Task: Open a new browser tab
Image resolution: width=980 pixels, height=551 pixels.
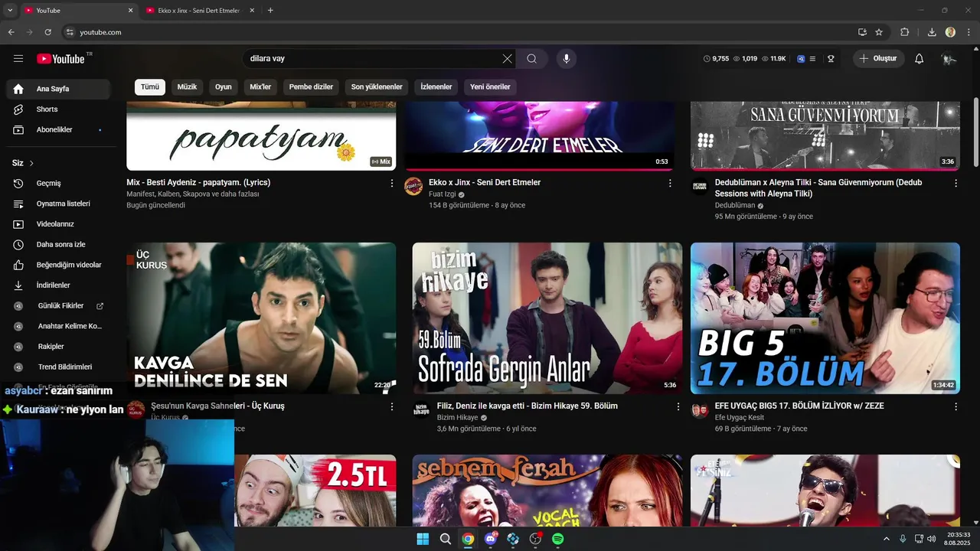Action: (270, 11)
